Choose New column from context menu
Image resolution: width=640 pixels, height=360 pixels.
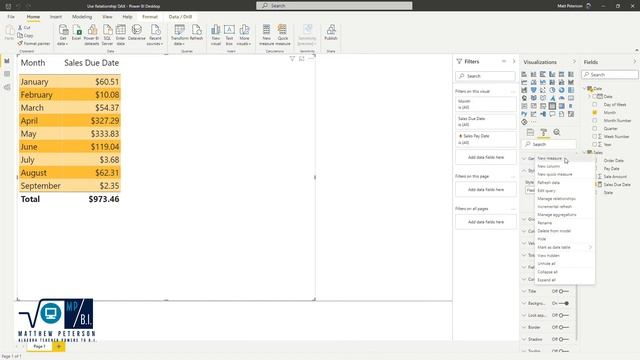pos(564,166)
